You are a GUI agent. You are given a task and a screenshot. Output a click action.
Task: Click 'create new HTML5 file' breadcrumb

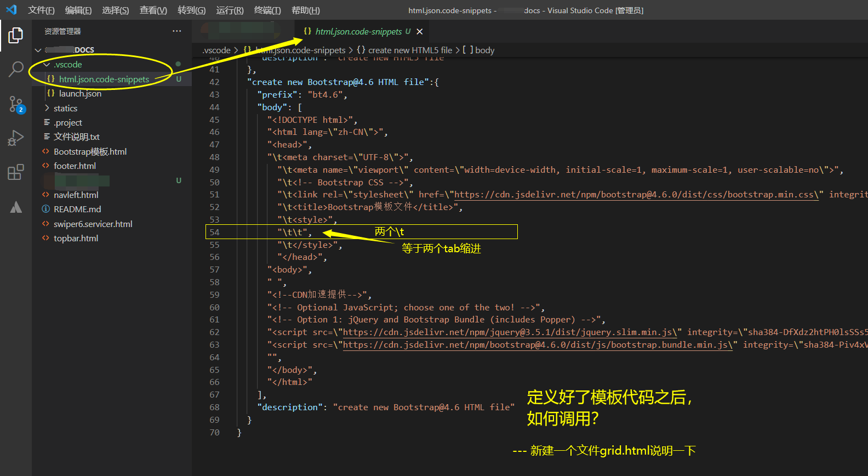[410, 50]
